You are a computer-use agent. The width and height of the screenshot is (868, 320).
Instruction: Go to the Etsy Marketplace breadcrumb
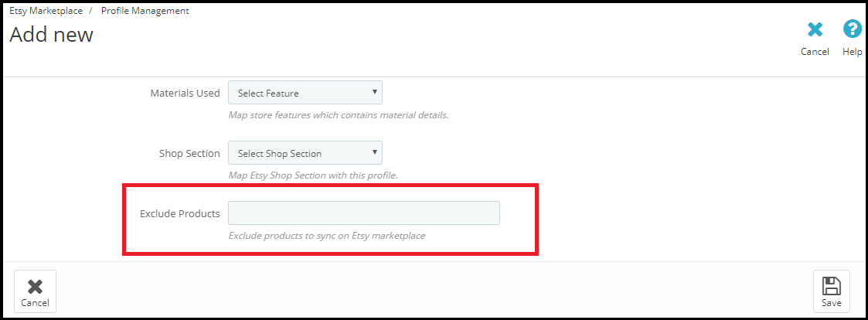pyautogui.click(x=46, y=11)
